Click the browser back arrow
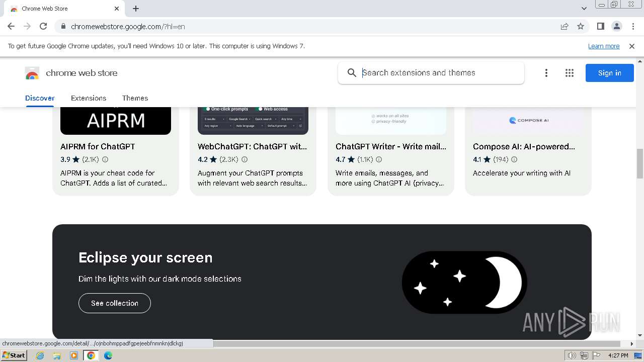The width and height of the screenshot is (644, 362). pos(11,27)
